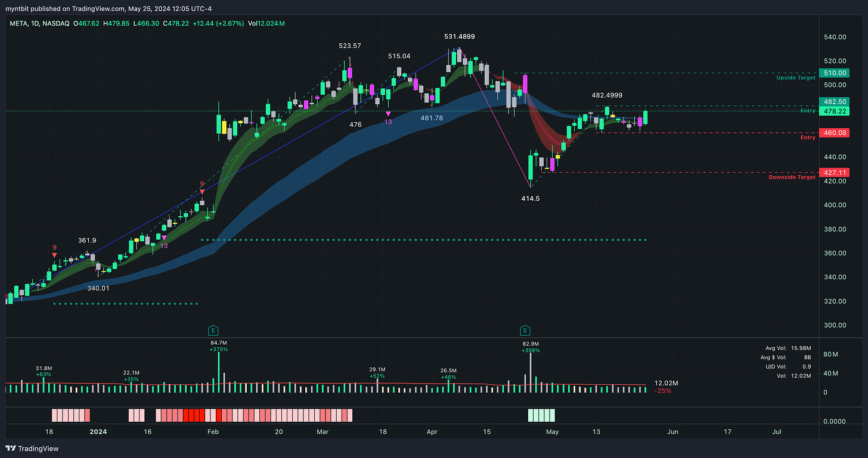Select the 531.4899 peak price label
Image resolution: width=868 pixels, height=458 pixels.
click(460, 36)
